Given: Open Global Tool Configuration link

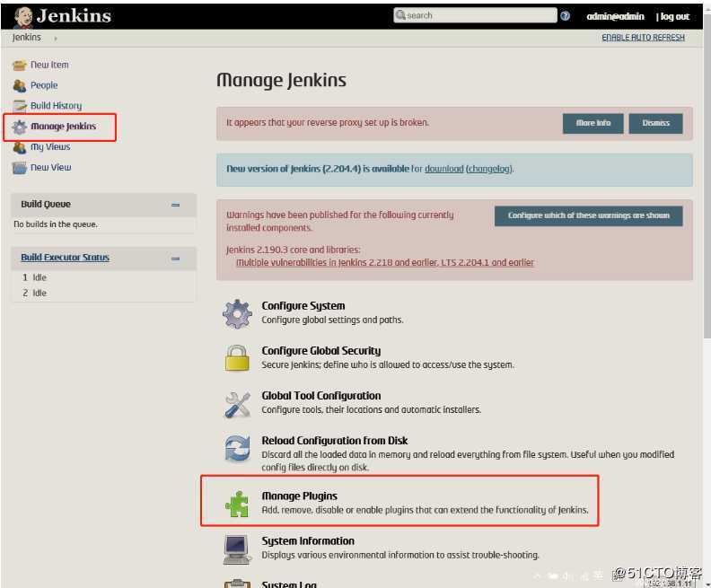Looking at the screenshot, I should pos(321,396).
